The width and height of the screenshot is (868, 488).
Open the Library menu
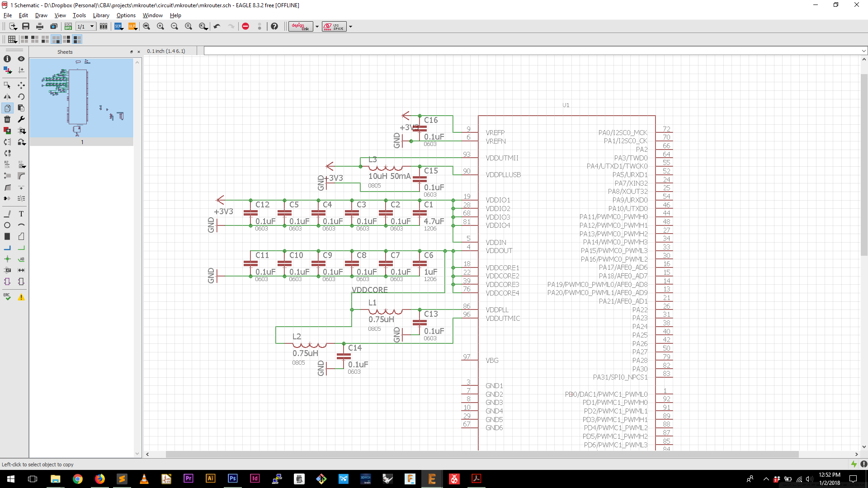(101, 15)
